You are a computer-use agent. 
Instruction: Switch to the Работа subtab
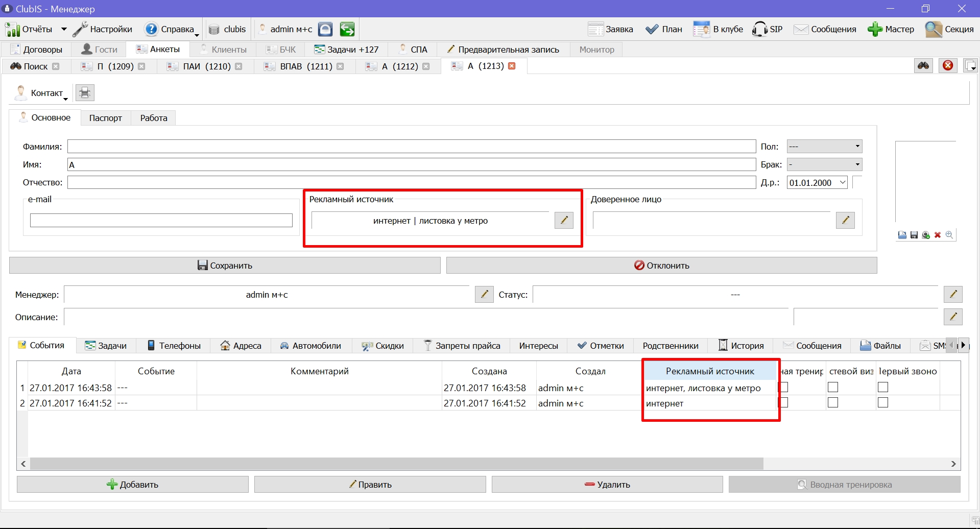click(154, 118)
